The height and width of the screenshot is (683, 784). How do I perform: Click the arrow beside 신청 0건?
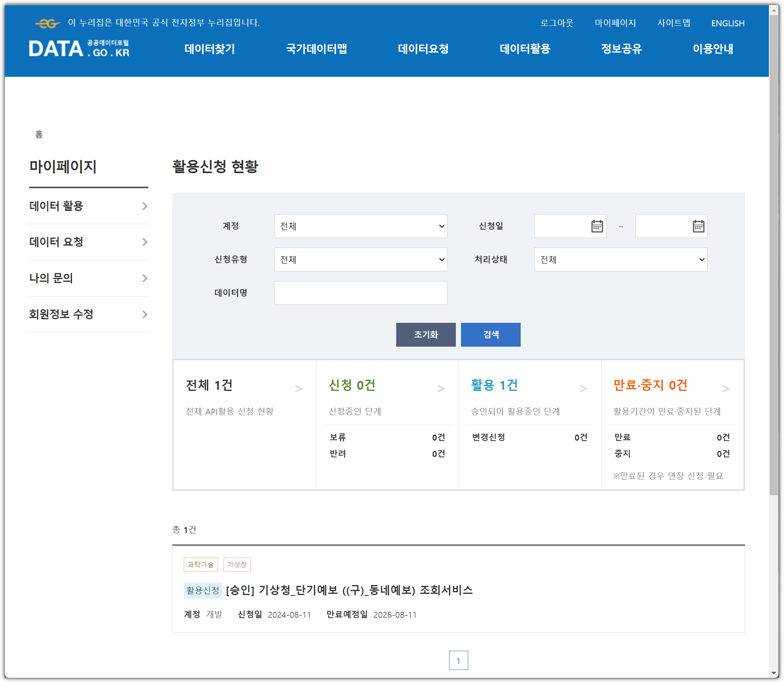click(441, 389)
